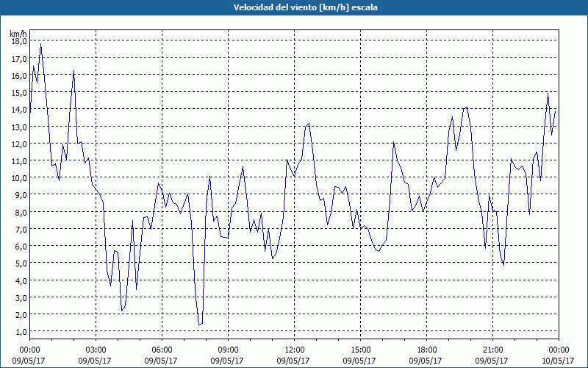
Task: Select the 'km/h' unit label on the axis
Action: 18,34
